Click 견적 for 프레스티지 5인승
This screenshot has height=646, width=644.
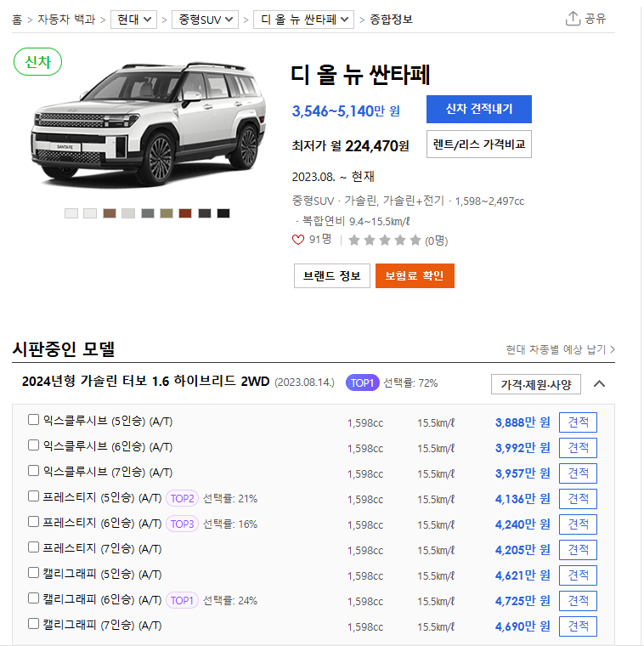tap(578, 499)
